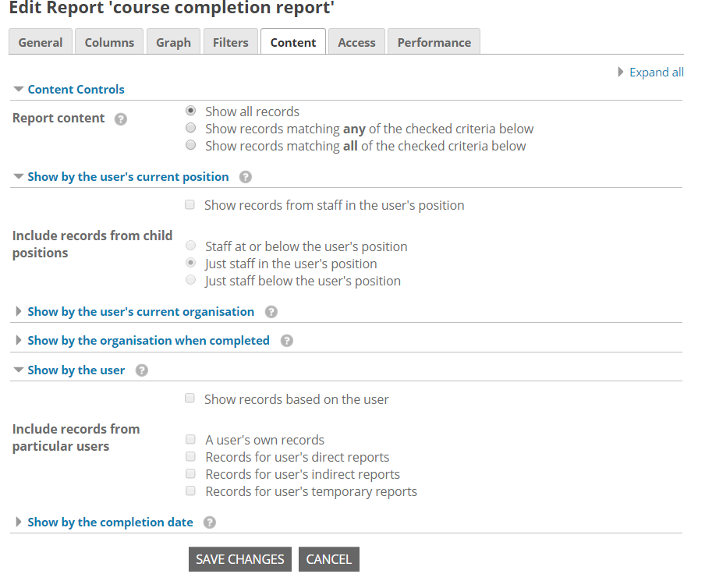Viewport: 705px width, 588px height.
Task: Open the Performance tab
Action: pyautogui.click(x=434, y=42)
